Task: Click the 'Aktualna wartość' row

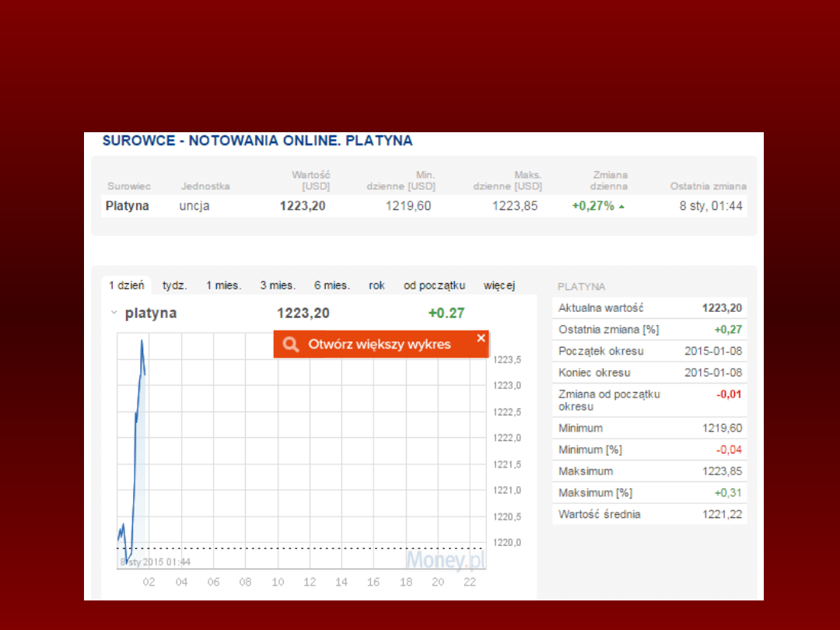Action: click(x=649, y=308)
